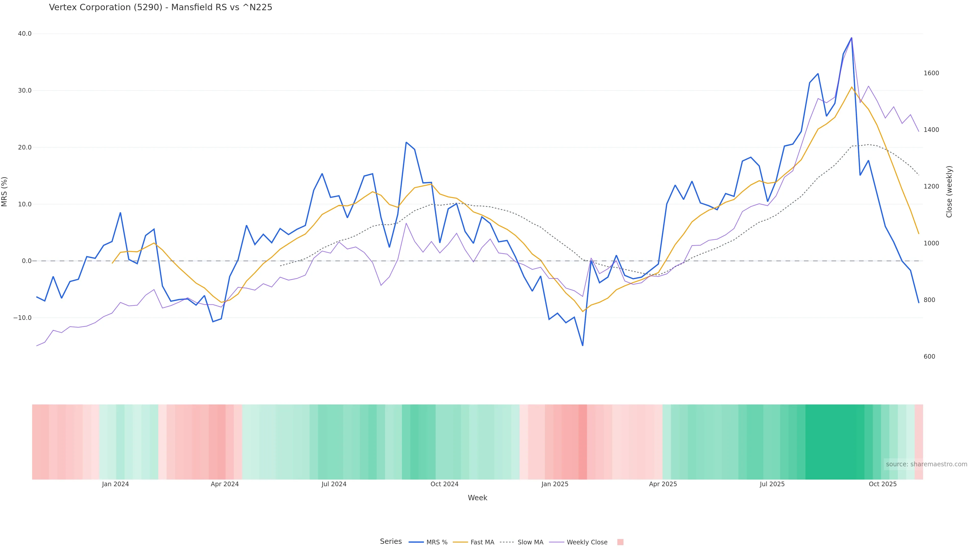Screen dimensions: 980x551
Task: Select the Vertex Corporation chart title
Action: coord(161,8)
